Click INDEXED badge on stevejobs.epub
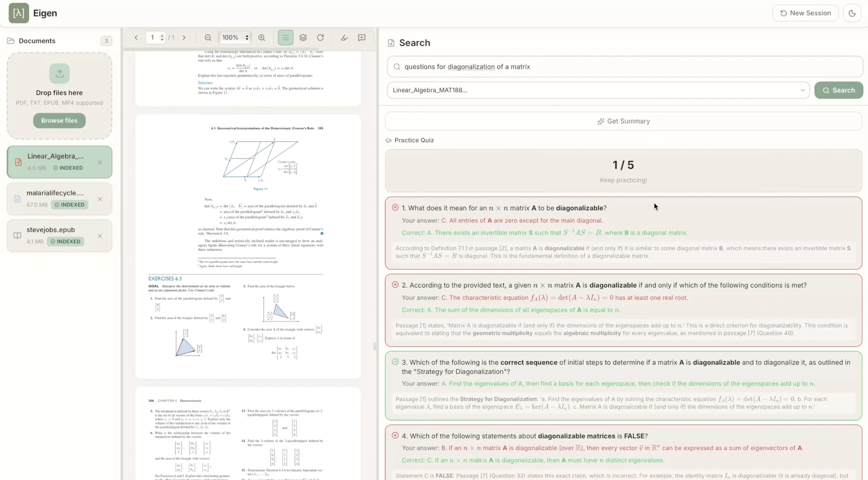Screen dimensions: 868x480 (66, 242)
